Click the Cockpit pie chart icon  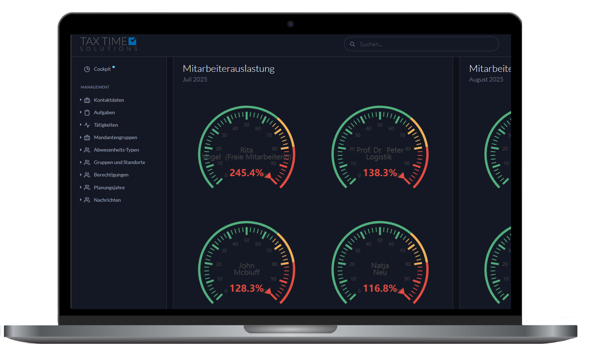(87, 69)
